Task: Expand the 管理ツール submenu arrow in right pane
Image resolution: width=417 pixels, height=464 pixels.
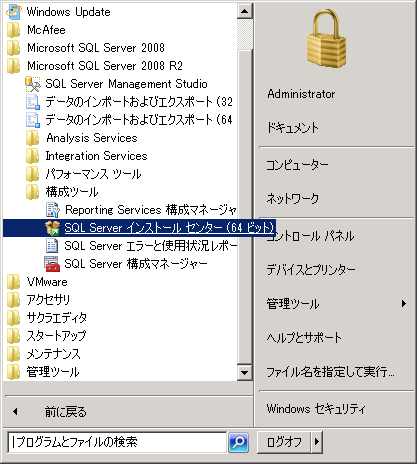Action: (x=404, y=303)
